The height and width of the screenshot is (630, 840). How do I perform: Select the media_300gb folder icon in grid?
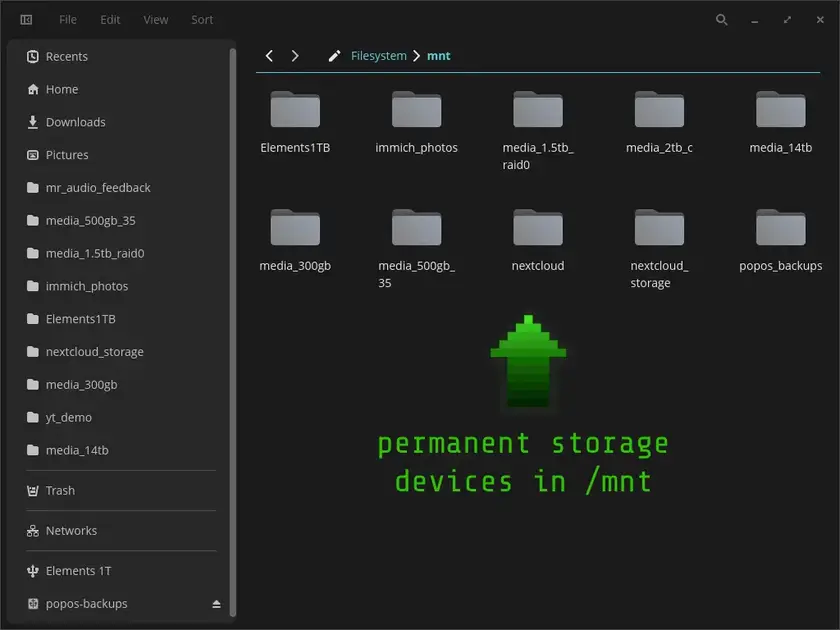[295, 227]
